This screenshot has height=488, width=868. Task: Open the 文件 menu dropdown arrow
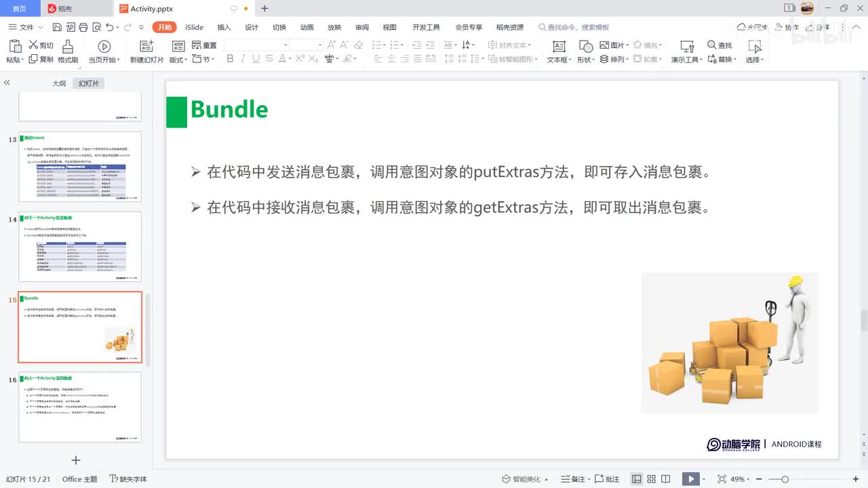[40, 27]
